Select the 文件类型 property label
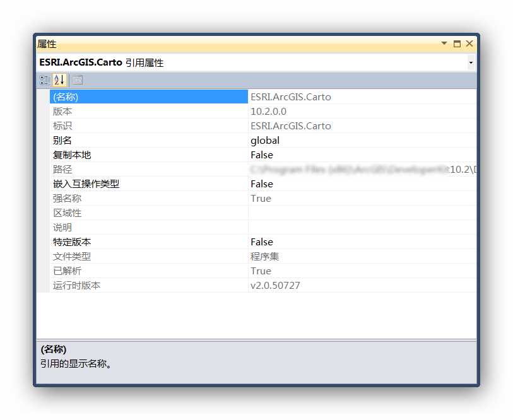513x420 pixels. tap(72, 257)
